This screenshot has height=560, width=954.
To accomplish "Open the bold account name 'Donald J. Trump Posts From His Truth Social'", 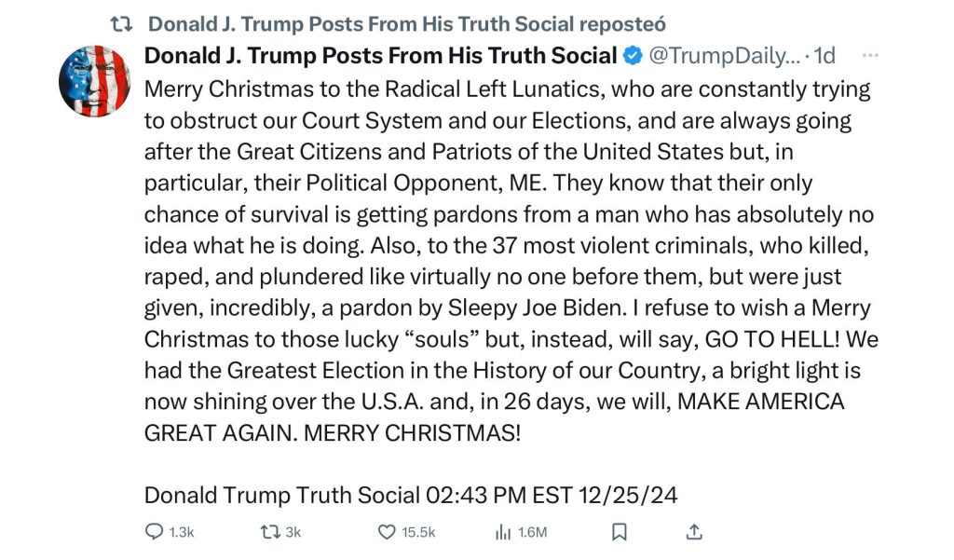I will [x=380, y=55].
